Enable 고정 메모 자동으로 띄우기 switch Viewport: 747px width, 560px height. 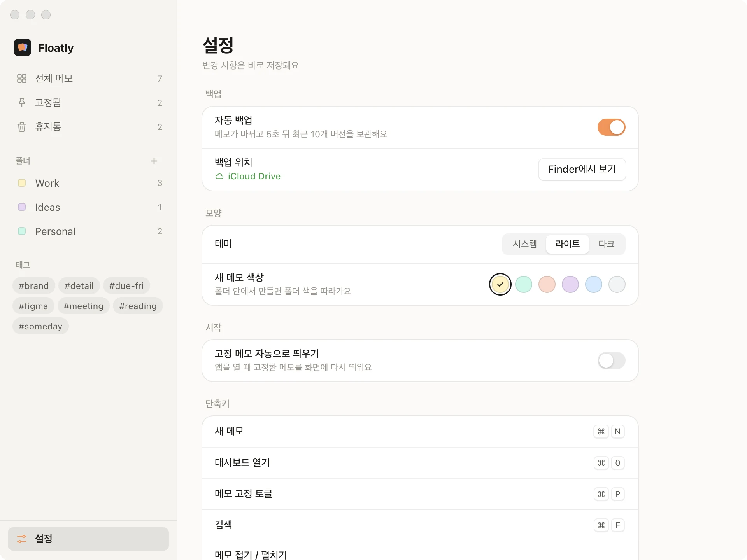click(611, 360)
